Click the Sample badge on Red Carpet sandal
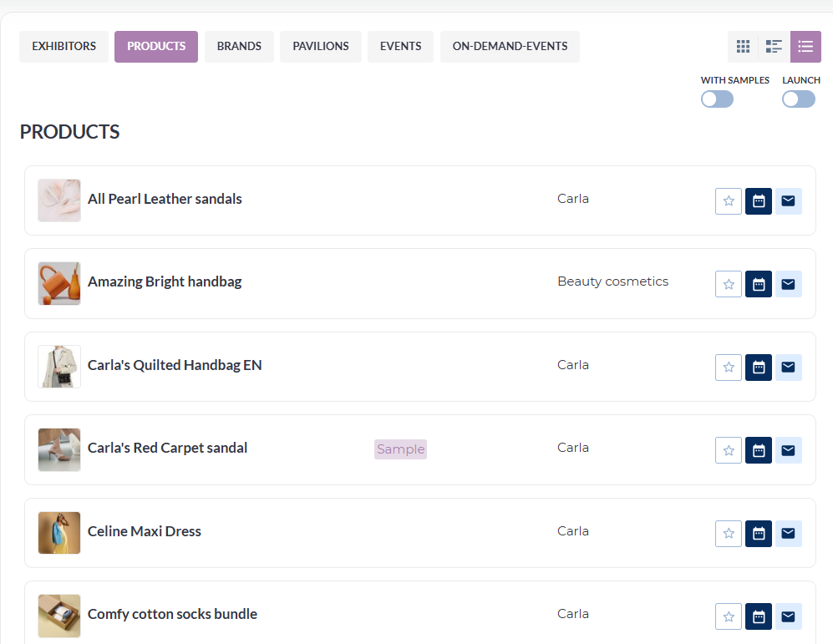833x644 pixels. [400, 449]
